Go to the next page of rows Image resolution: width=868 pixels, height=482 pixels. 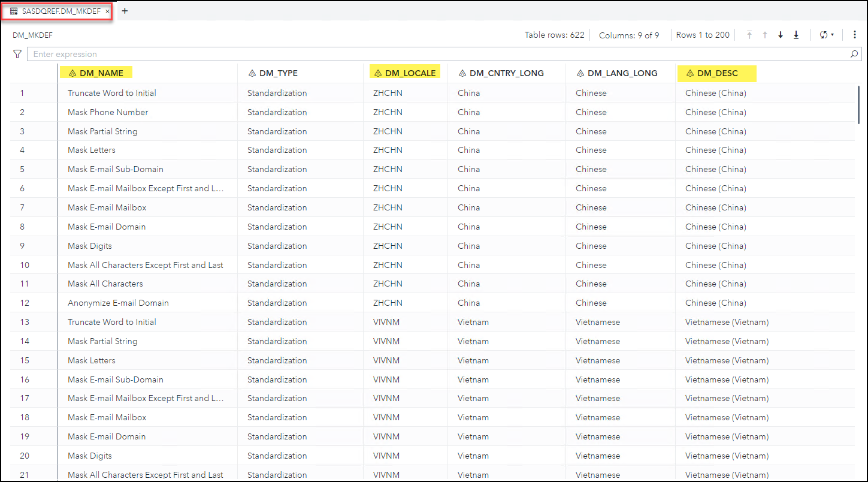click(x=781, y=35)
